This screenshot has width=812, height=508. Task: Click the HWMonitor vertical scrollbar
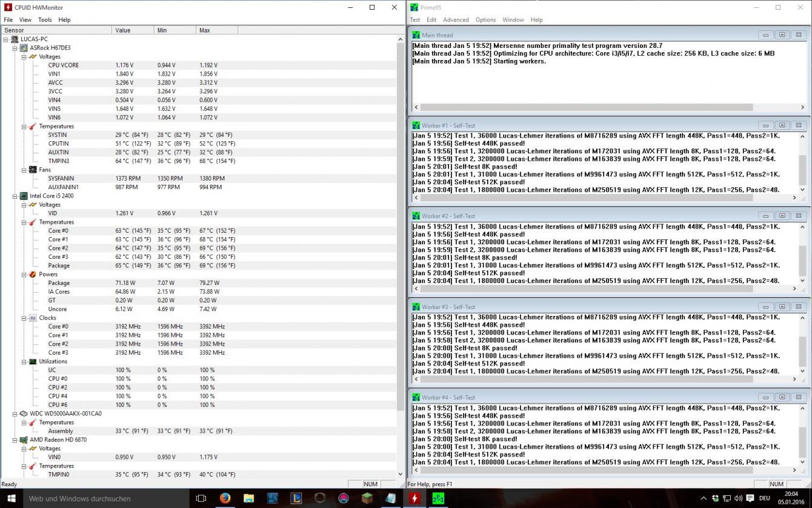pyautogui.click(x=400, y=256)
